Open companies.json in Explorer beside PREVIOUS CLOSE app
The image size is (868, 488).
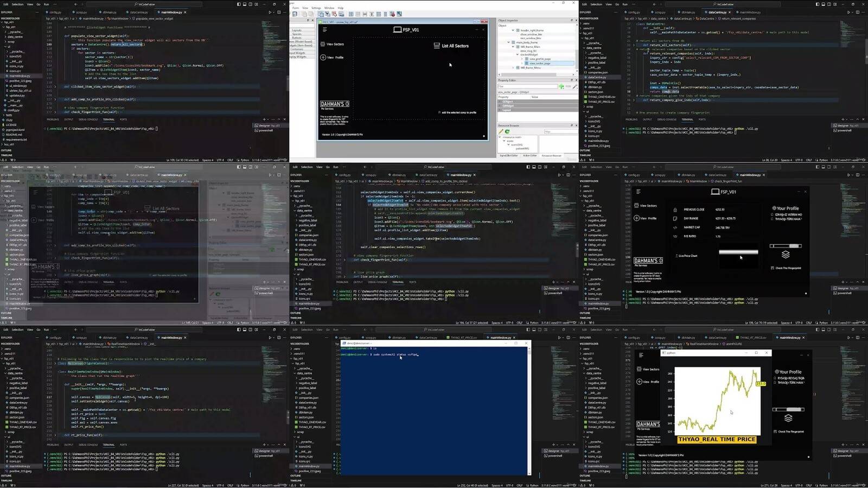[x=597, y=235]
